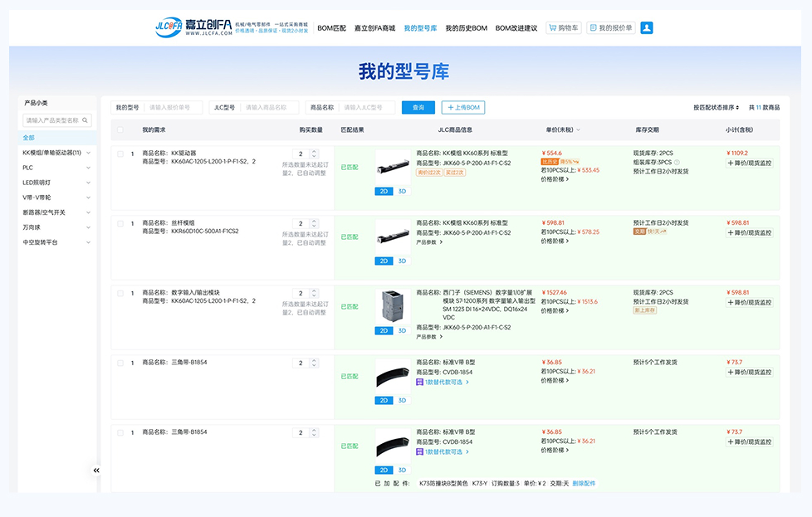
Task: Tick the select-all checkbox in table header
Action: coord(120,130)
